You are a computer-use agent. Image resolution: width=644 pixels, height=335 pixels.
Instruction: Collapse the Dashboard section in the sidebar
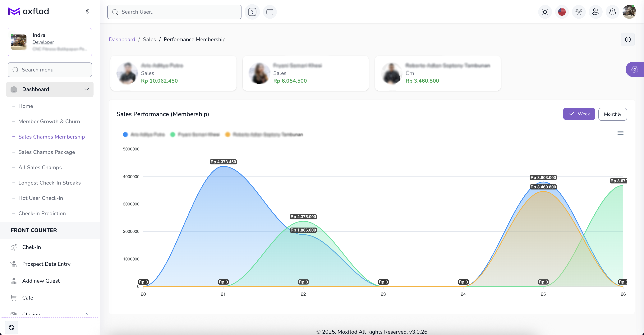[x=86, y=89]
